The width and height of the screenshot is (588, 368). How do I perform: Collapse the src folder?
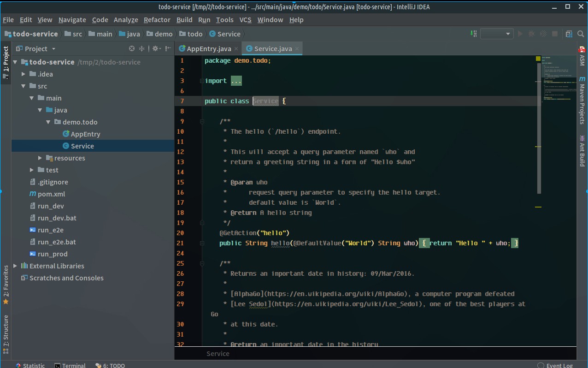(23, 86)
